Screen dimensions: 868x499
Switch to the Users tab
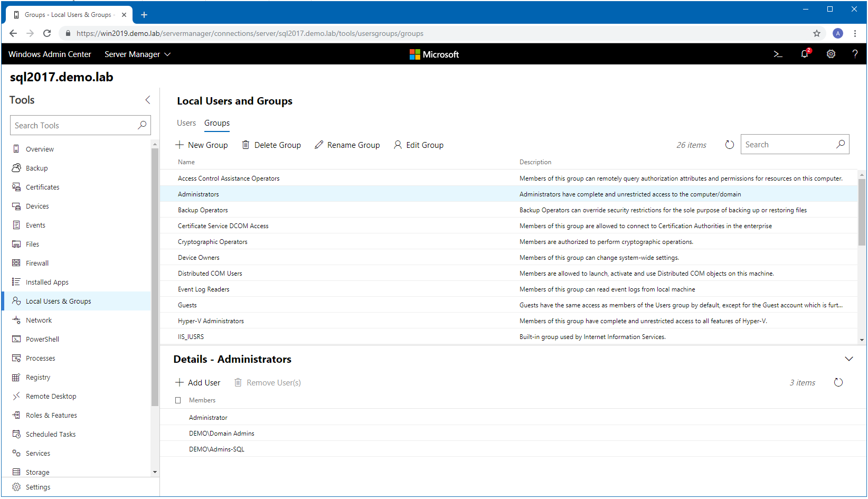186,123
